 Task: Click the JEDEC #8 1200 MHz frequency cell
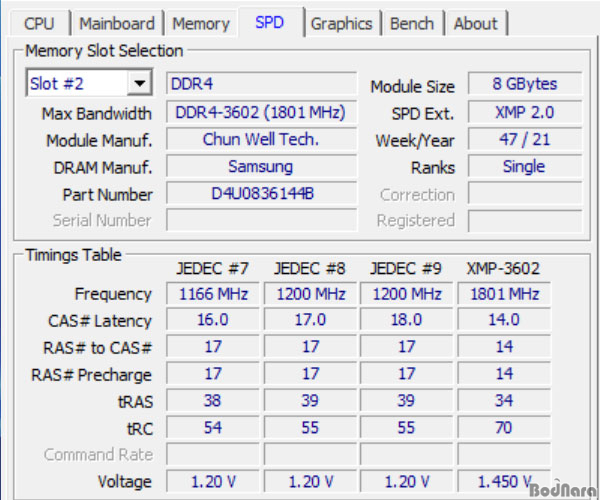310,294
